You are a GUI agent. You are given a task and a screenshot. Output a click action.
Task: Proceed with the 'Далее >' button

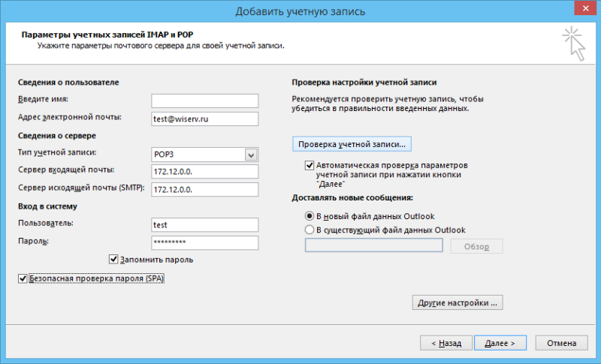pos(500,342)
